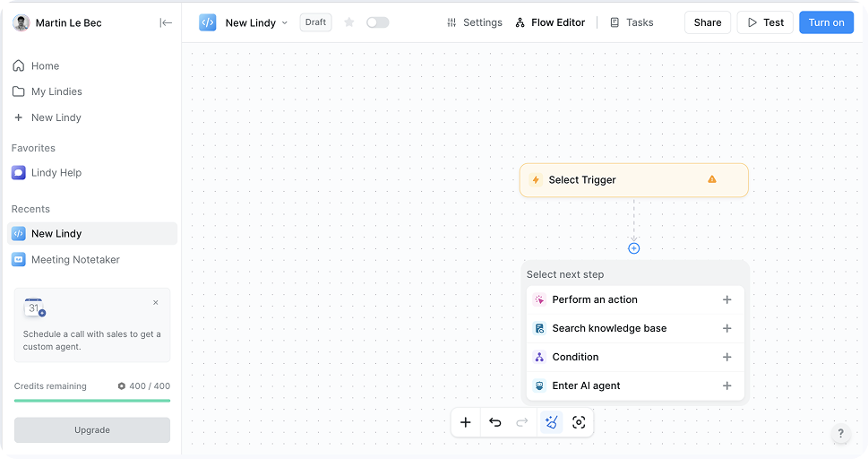Dismiss the schedule a call card

pyautogui.click(x=156, y=303)
